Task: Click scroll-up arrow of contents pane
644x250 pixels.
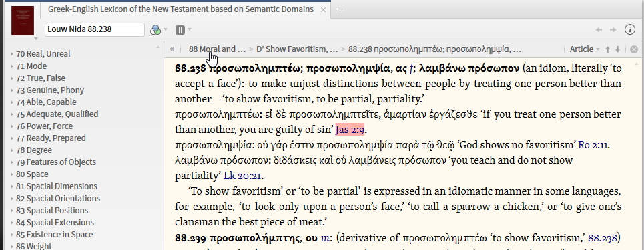Action: (x=157, y=47)
